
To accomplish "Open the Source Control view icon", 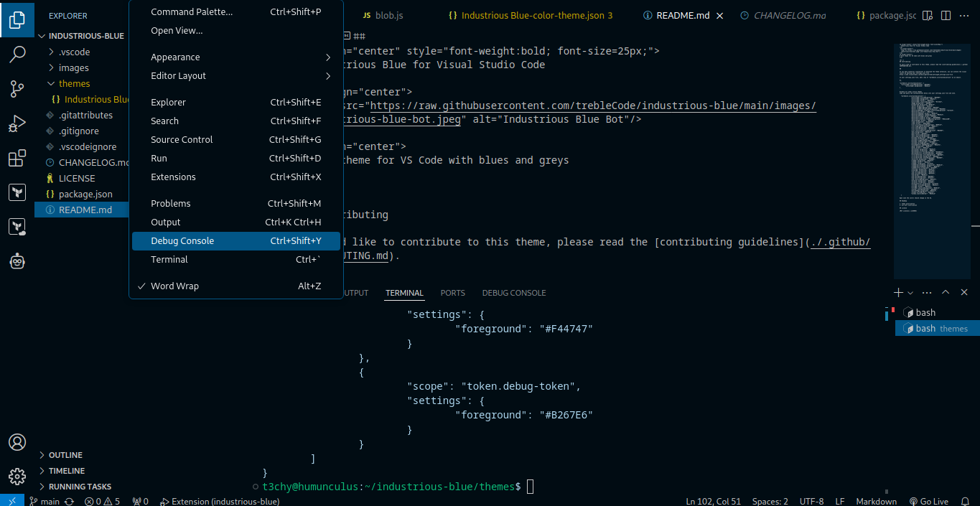I will [x=17, y=89].
